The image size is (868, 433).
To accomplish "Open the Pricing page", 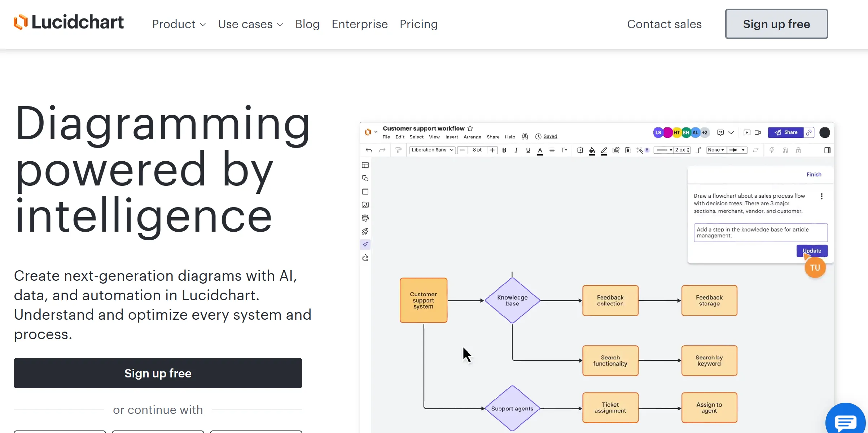I will click(x=418, y=24).
